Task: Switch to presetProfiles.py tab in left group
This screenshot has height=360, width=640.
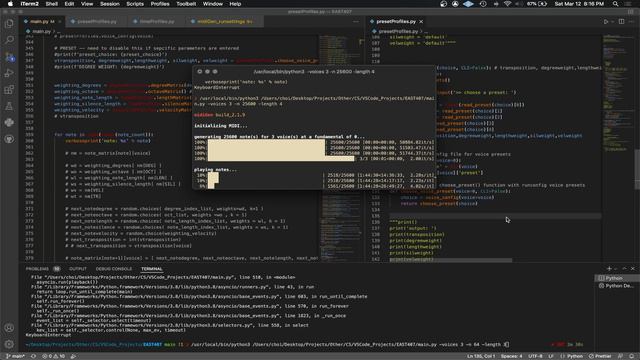Action: (96, 22)
